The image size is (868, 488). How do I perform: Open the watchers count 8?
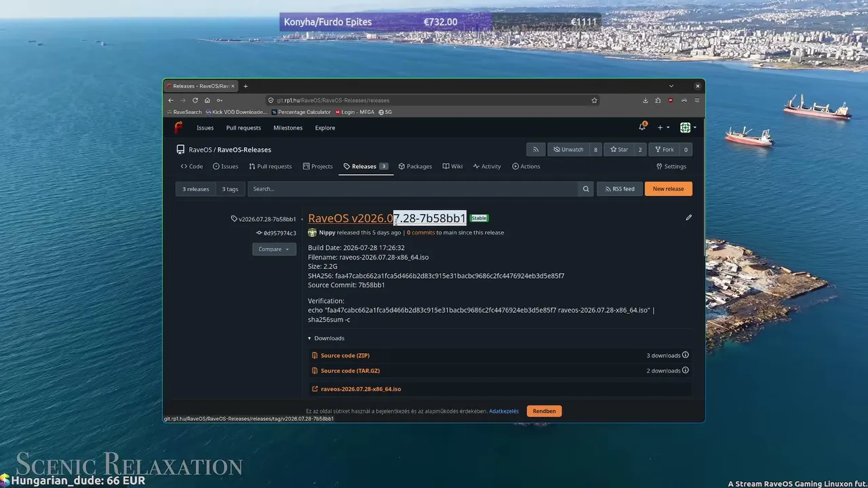click(596, 150)
